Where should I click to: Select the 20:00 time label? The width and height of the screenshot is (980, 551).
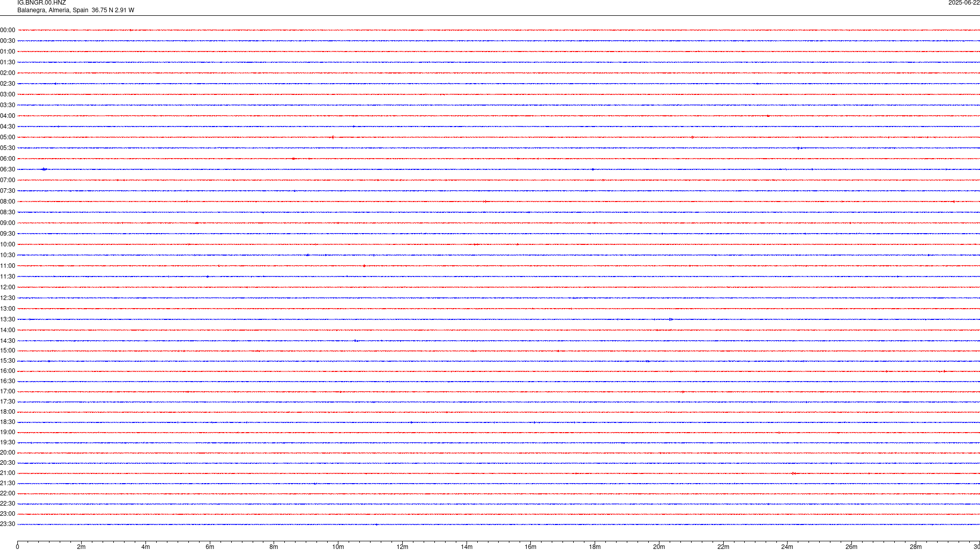[x=8, y=453]
